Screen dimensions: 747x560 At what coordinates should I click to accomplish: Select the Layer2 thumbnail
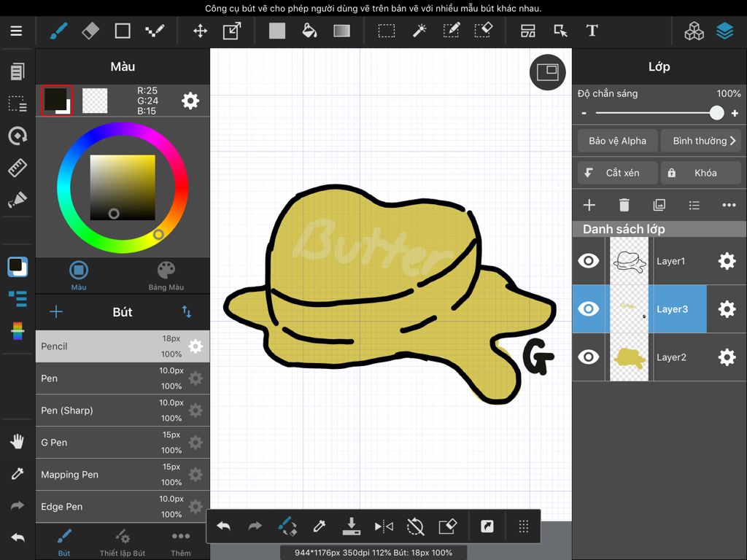coord(629,357)
